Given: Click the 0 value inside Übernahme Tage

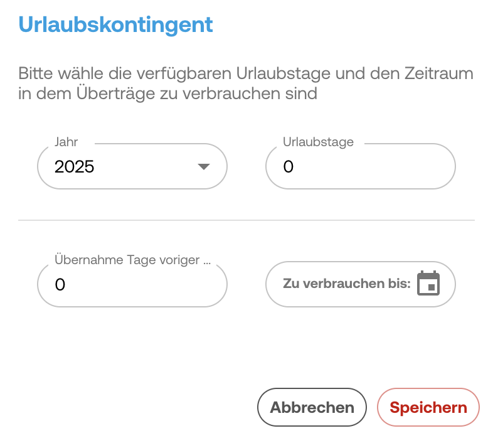Looking at the screenshot, I should pyautogui.click(x=60, y=285).
